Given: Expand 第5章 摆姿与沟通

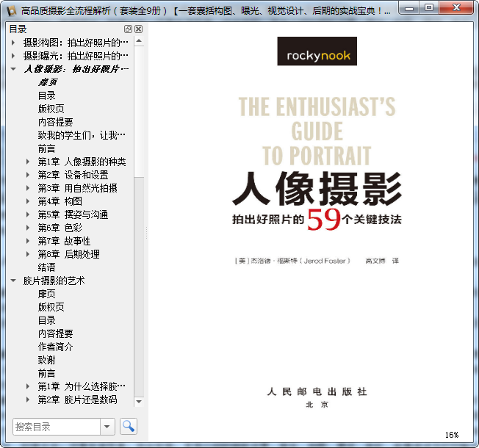Looking at the screenshot, I should click(x=28, y=214).
